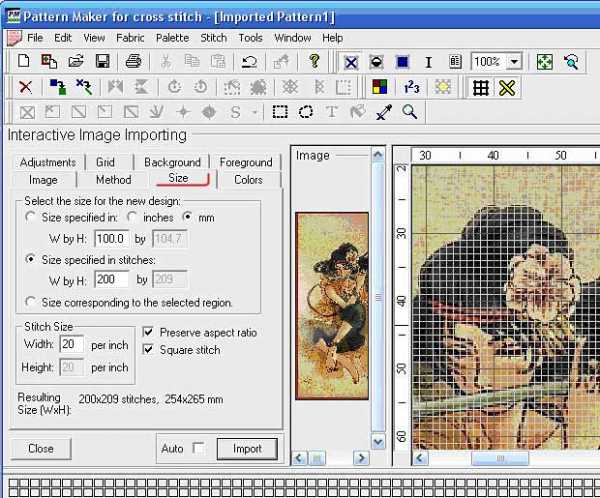The height and width of the screenshot is (498, 600).
Task: Toggle Preserve aspect ratio checkbox
Action: coord(149,332)
